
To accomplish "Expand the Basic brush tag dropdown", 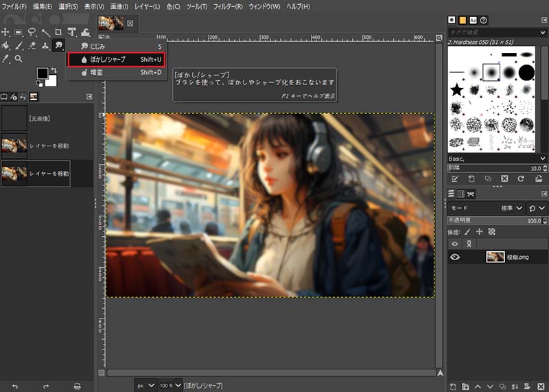I will [543, 159].
